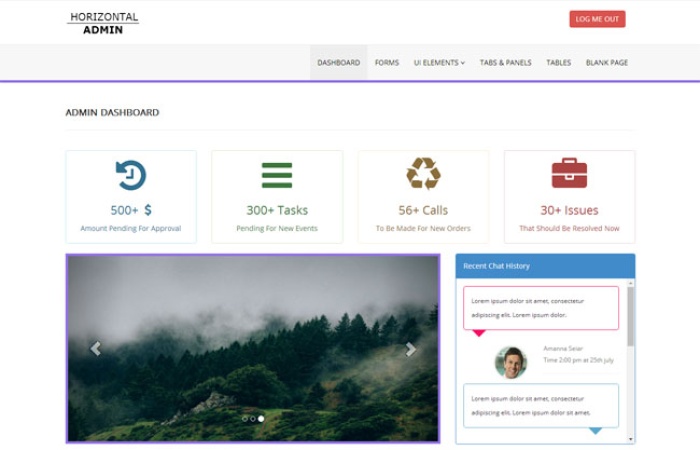Go to previous carousel slide arrow
The height and width of the screenshot is (450, 700).
point(96,348)
